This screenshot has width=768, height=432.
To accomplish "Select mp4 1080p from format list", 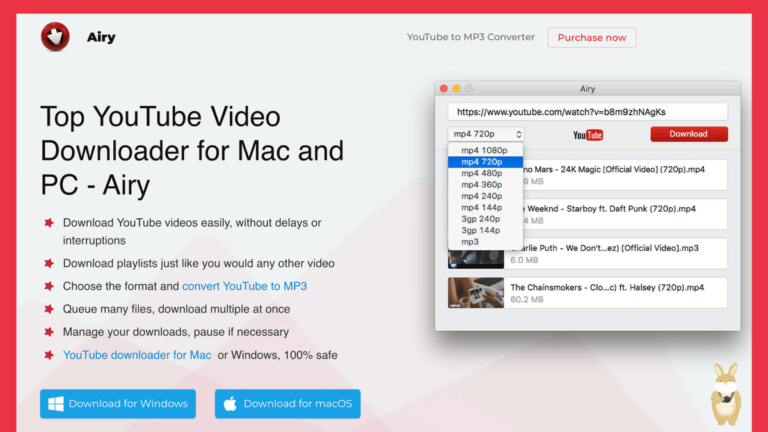I will pyautogui.click(x=485, y=150).
